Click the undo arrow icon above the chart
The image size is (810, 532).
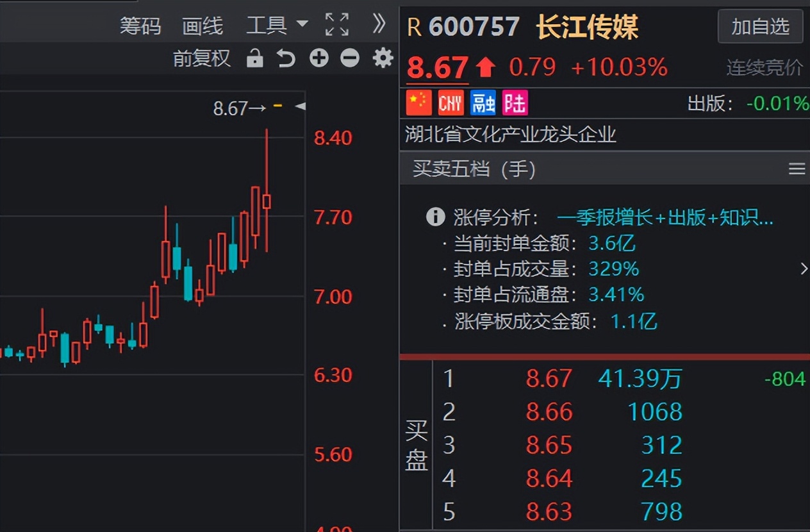click(x=285, y=57)
